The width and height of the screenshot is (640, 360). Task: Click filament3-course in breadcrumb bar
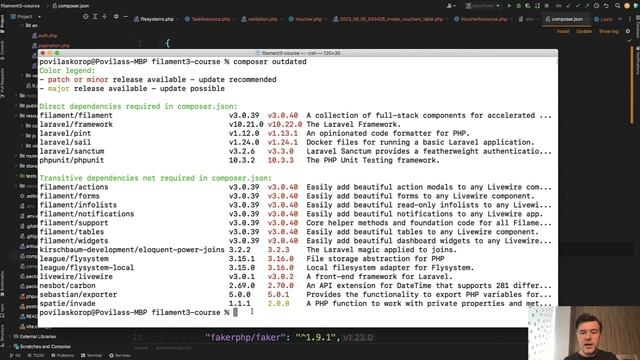tap(20, 6)
